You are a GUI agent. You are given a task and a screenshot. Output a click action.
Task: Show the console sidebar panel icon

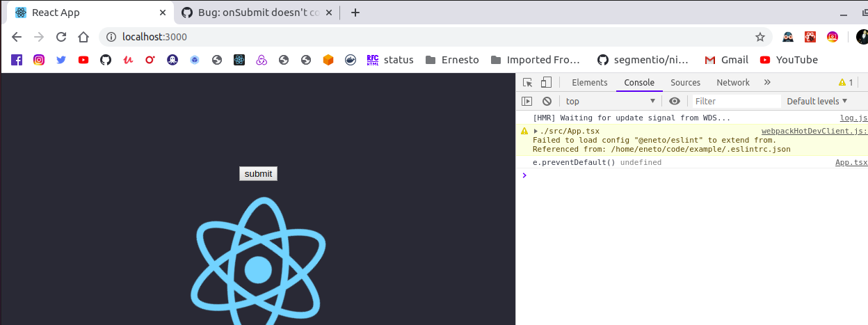[x=527, y=101]
